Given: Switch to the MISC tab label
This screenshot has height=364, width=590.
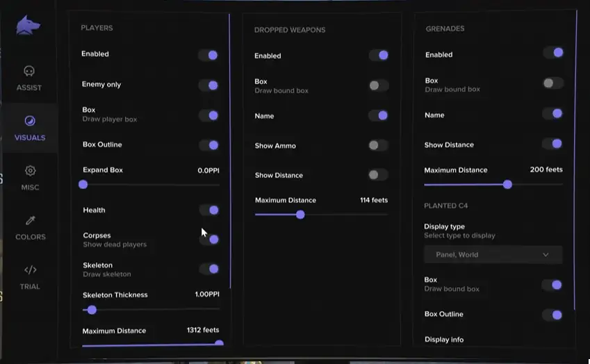Looking at the screenshot, I should [30, 188].
